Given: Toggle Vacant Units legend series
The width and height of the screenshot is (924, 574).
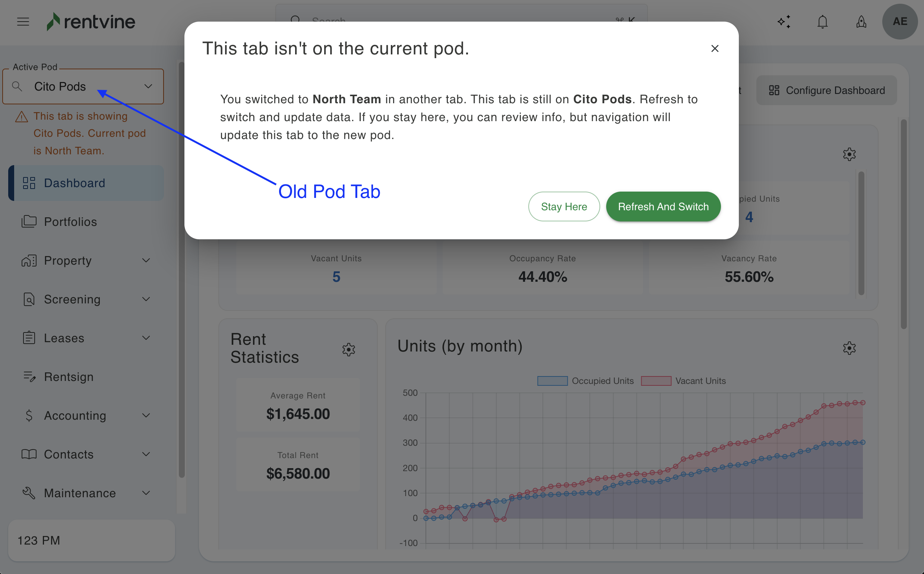Looking at the screenshot, I should click(x=683, y=381).
